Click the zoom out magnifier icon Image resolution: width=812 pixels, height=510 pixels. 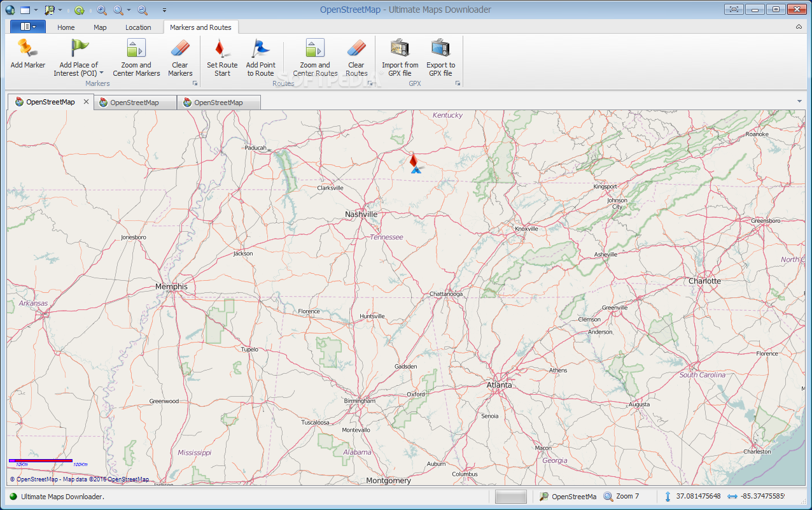pyautogui.click(x=143, y=10)
